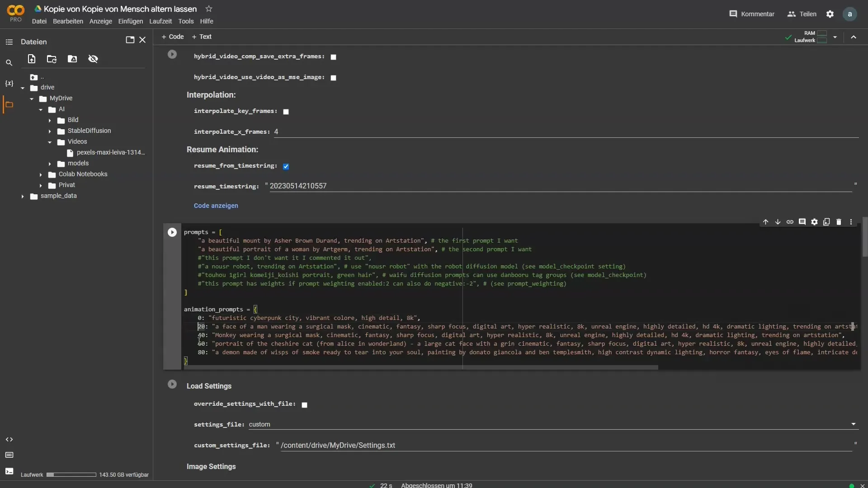Open RAM and Laufwerk connection dropdown
Viewport: 868px width, 488px height.
click(835, 37)
